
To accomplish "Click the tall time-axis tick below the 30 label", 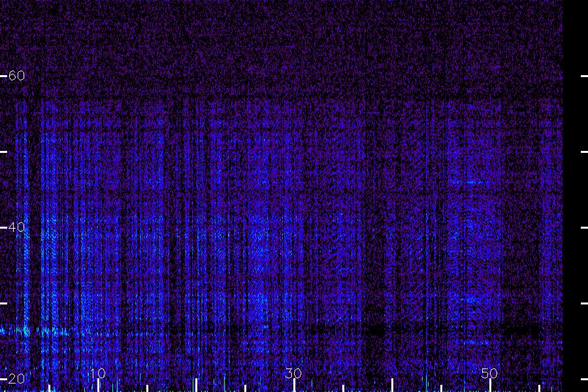I will 295,385.
